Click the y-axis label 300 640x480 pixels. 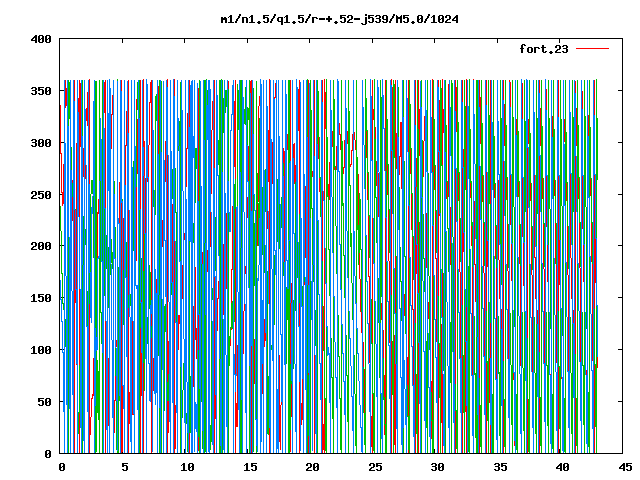[41, 143]
